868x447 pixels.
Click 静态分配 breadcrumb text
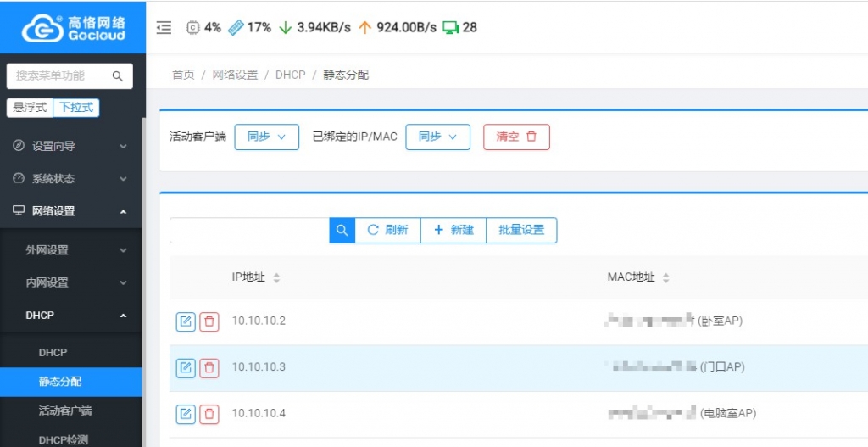(x=346, y=75)
